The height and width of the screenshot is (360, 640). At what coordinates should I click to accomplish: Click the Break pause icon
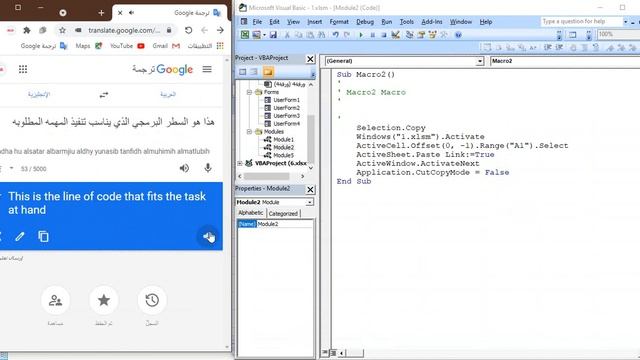coord(372,35)
